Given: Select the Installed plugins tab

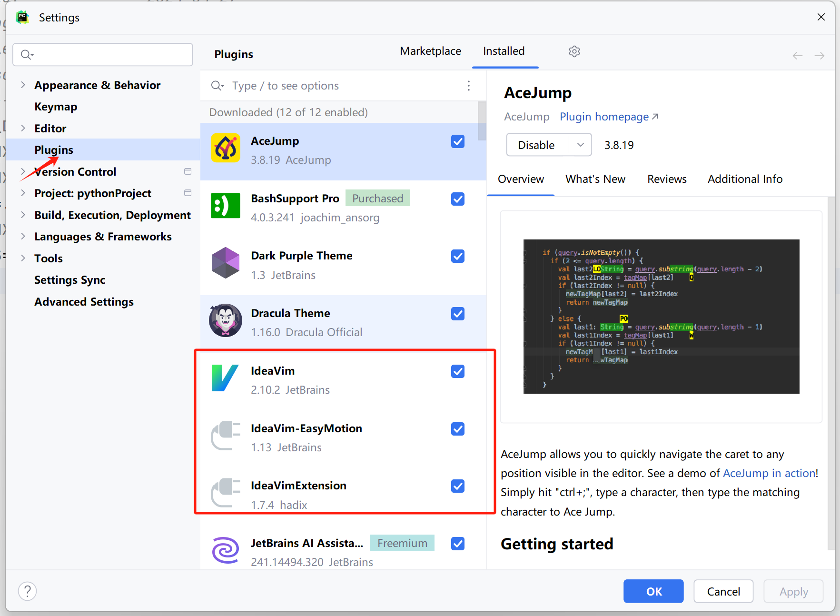Looking at the screenshot, I should click(x=504, y=51).
